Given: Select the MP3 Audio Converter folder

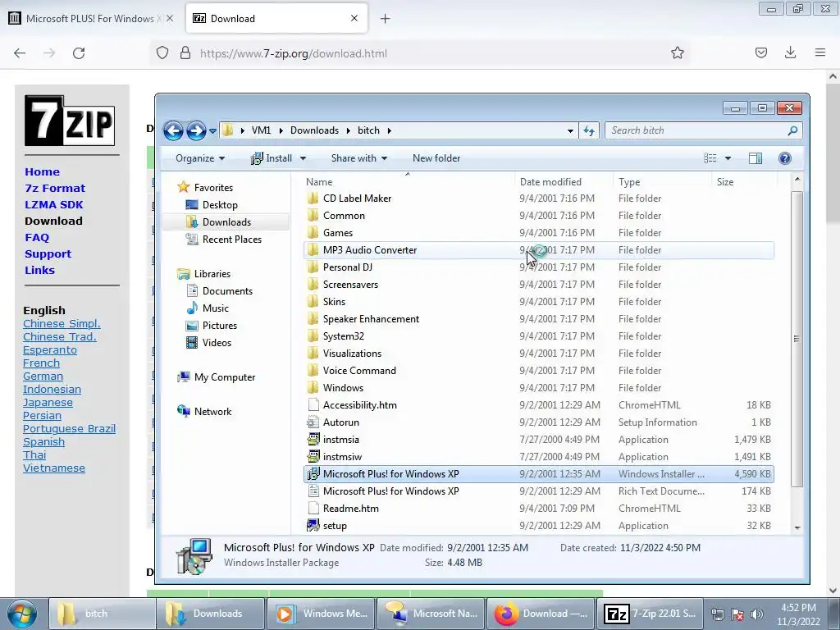Looking at the screenshot, I should point(538,249).
